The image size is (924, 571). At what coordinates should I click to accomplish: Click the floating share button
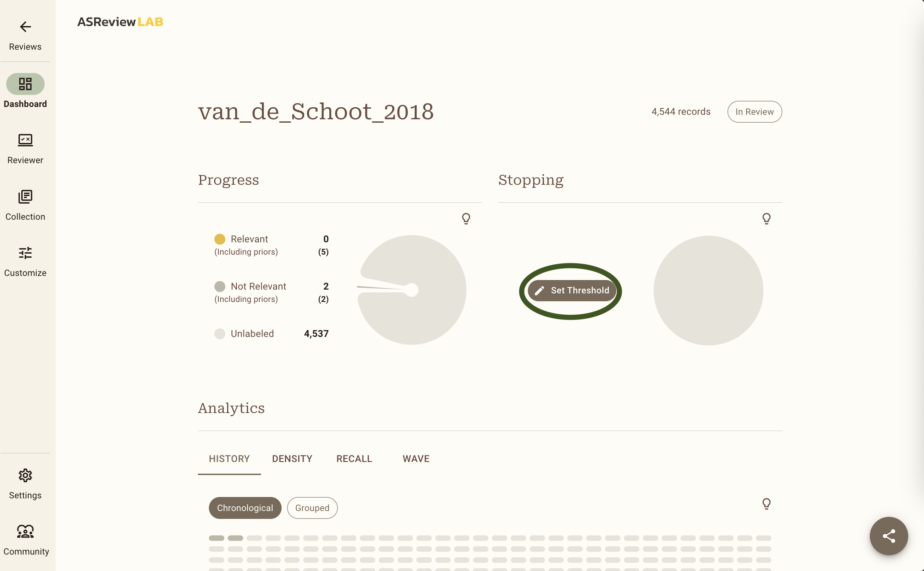889,536
